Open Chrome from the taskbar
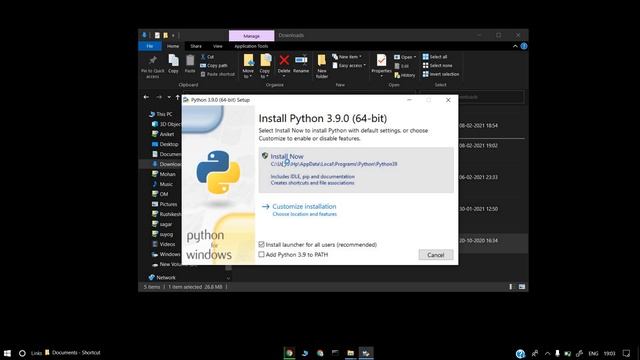 289,353
